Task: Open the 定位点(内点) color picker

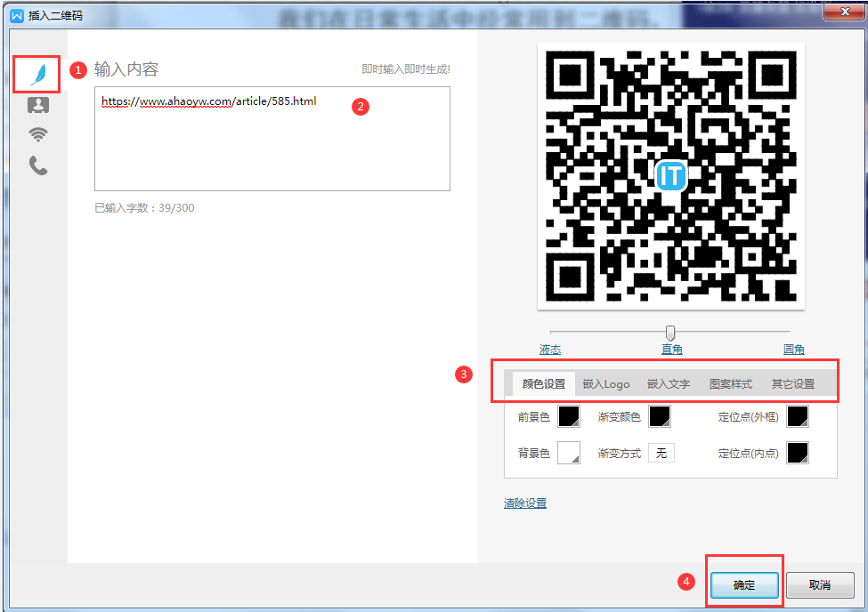Action: 798,453
